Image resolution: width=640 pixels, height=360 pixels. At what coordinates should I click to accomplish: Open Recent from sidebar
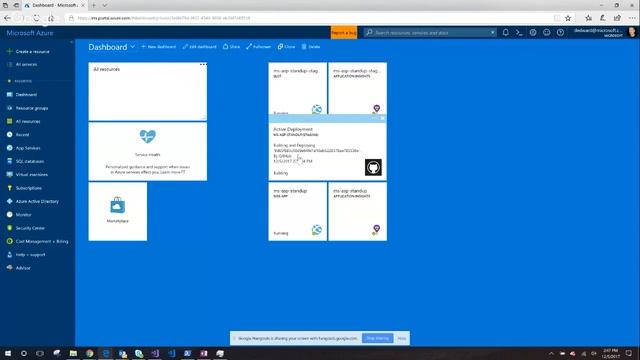(x=22, y=135)
